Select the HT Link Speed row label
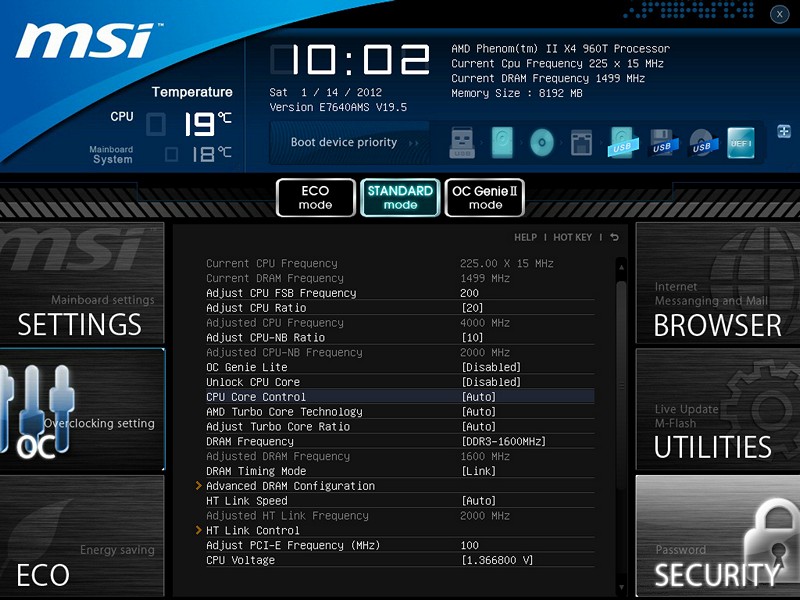 pos(246,501)
